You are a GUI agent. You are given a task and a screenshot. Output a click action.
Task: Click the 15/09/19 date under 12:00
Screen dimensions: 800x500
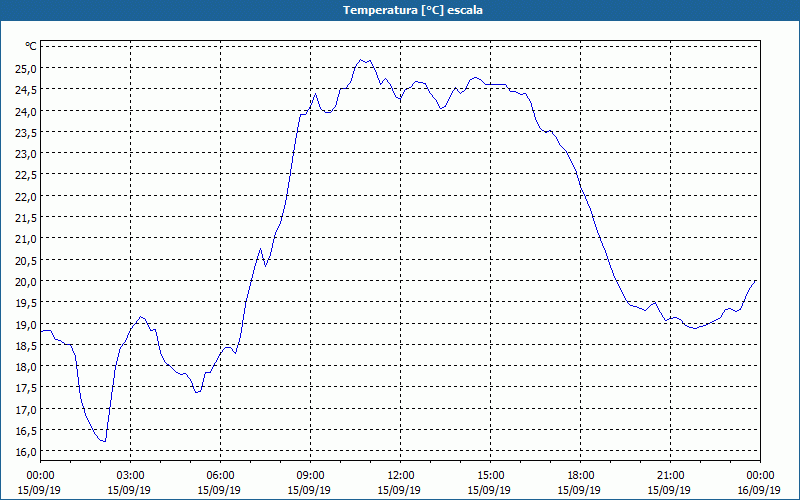click(399, 490)
